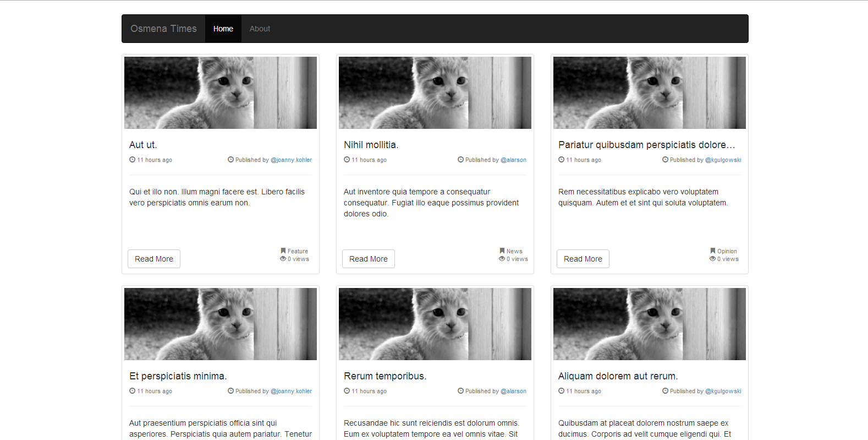The image size is (868, 440).
Task: Click the excerpt starting Aut praesentium perspiciatis
Action: click(x=221, y=428)
